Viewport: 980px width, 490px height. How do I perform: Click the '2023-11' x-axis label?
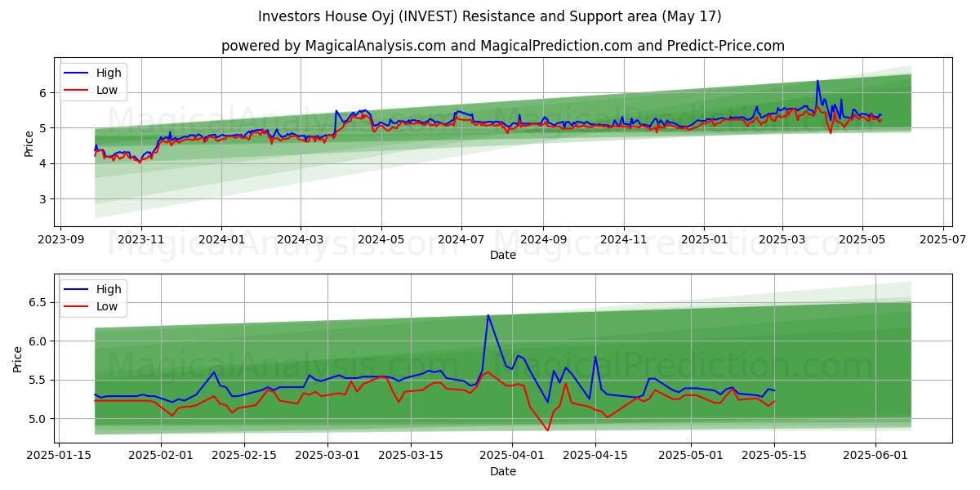point(141,240)
